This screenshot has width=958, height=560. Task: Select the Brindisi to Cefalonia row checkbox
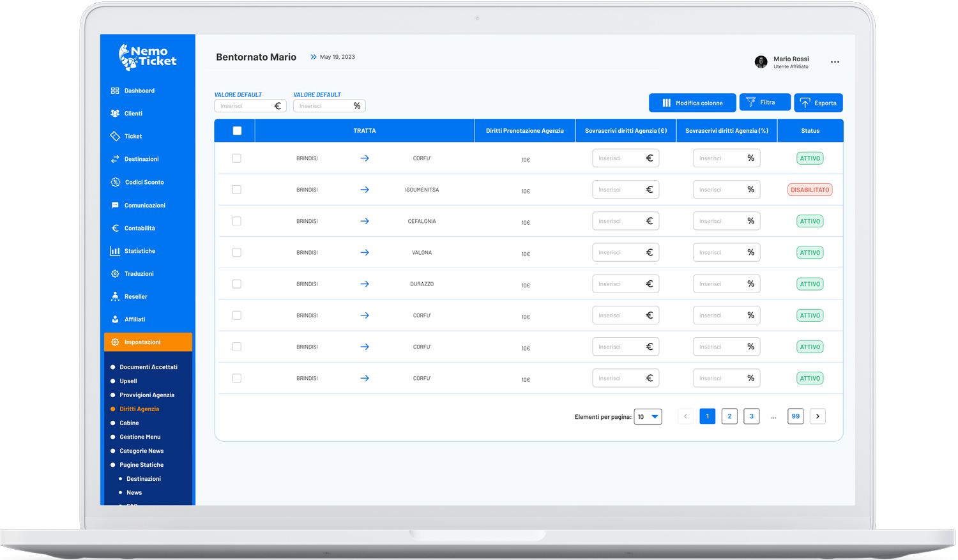pos(237,221)
